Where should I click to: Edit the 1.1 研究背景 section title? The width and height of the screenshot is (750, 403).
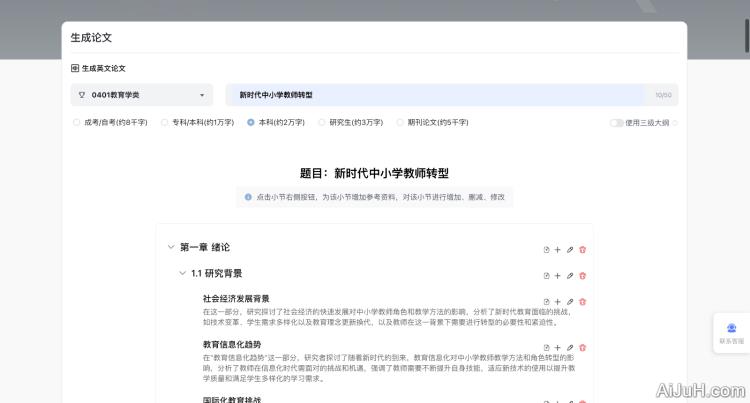click(570, 276)
